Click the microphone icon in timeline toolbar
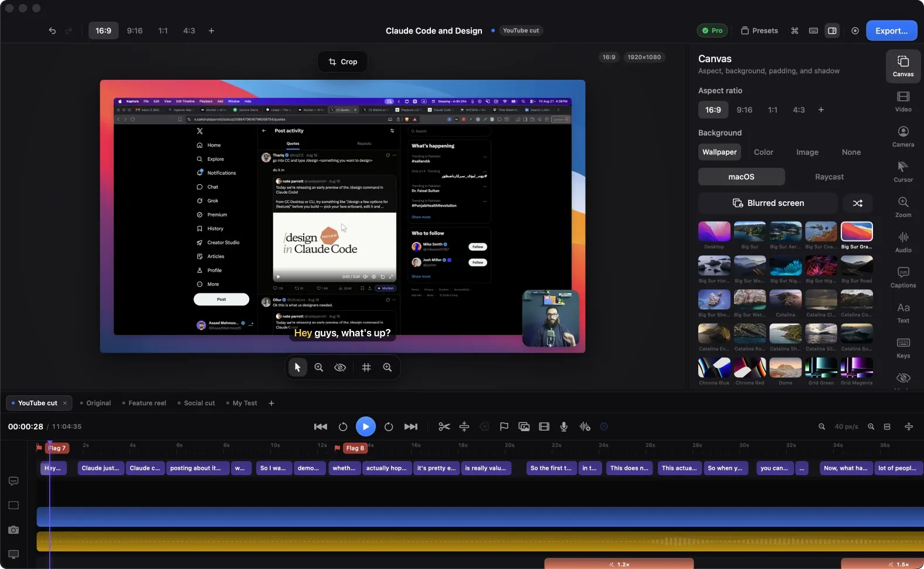The width and height of the screenshot is (924, 569). 563,426
